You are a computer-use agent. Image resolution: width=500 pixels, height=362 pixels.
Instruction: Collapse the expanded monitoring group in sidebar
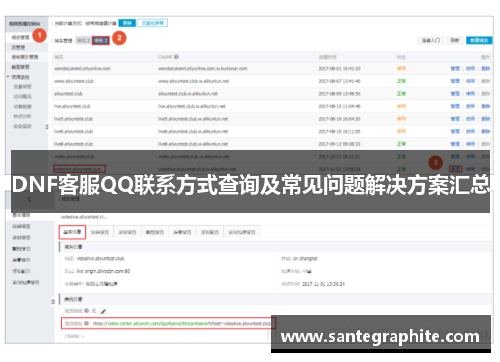(x=8, y=77)
